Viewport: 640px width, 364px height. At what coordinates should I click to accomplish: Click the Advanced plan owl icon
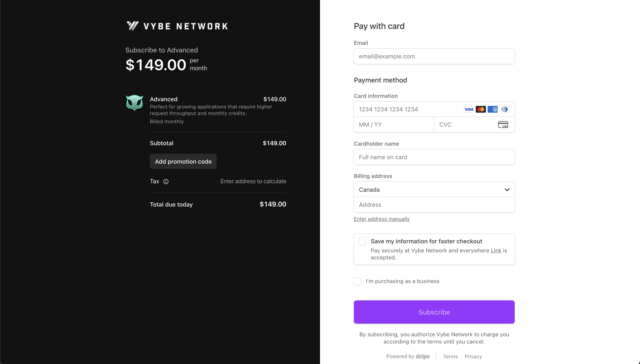coord(134,103)
